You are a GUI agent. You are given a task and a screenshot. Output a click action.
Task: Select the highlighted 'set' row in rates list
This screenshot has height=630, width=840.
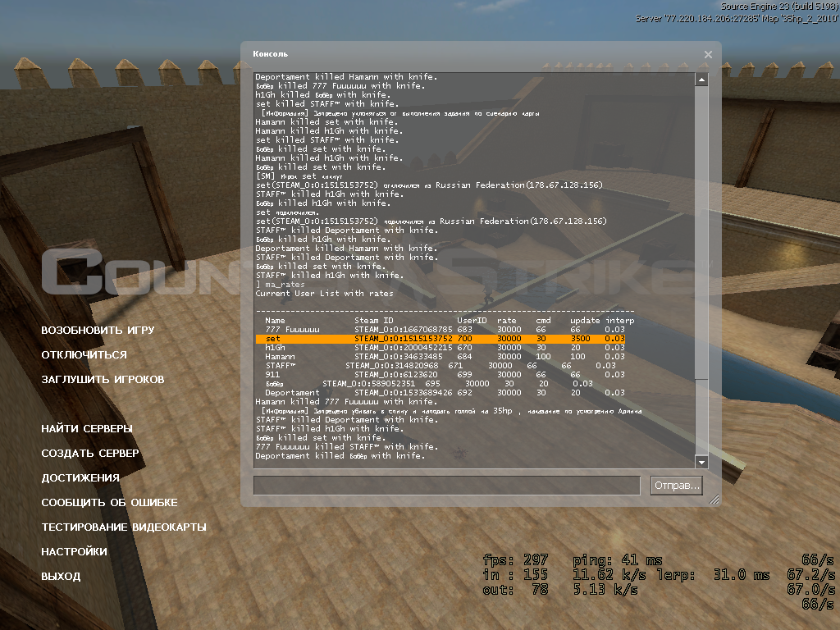point(441,339)
